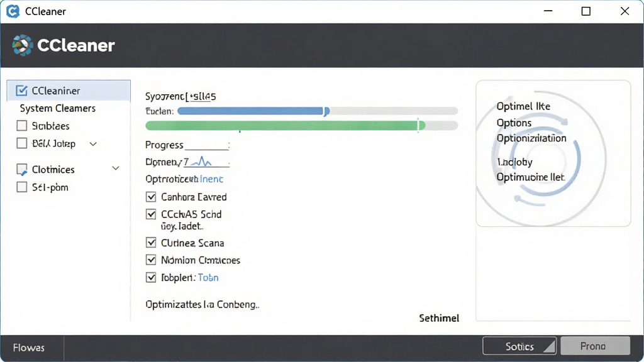Click the CCleaner logo in the header
644x362 pixels.
pos(23,45)
